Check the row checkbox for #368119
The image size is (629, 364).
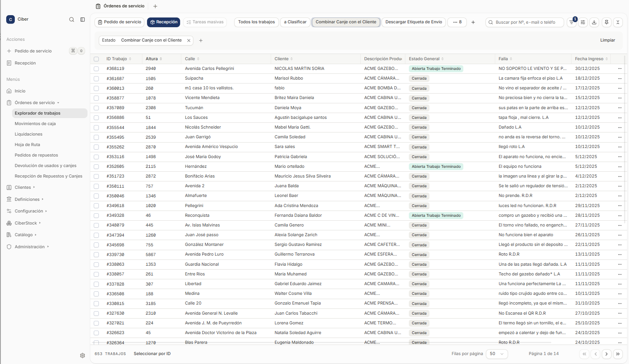coord(96,69)
